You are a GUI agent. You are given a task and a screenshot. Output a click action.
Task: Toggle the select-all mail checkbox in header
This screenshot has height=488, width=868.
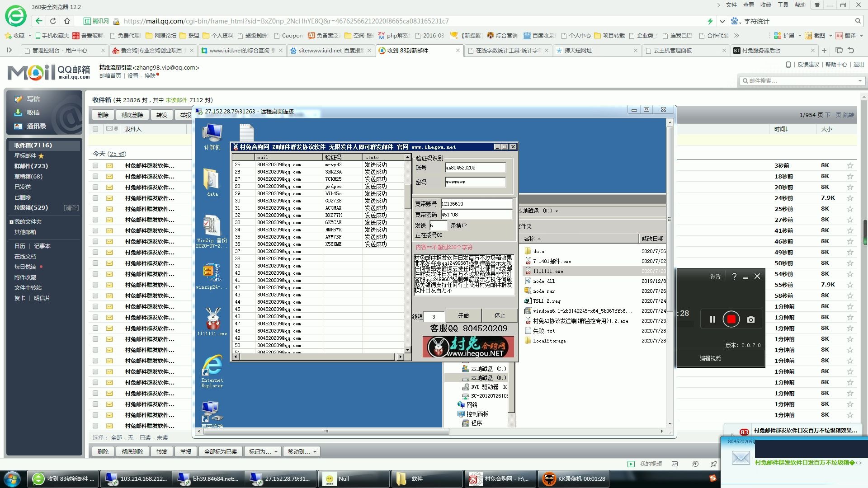tap(95, 129)
